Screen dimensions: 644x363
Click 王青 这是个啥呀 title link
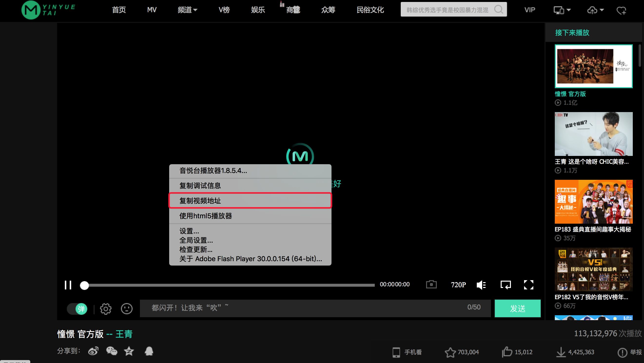(592, 162)
